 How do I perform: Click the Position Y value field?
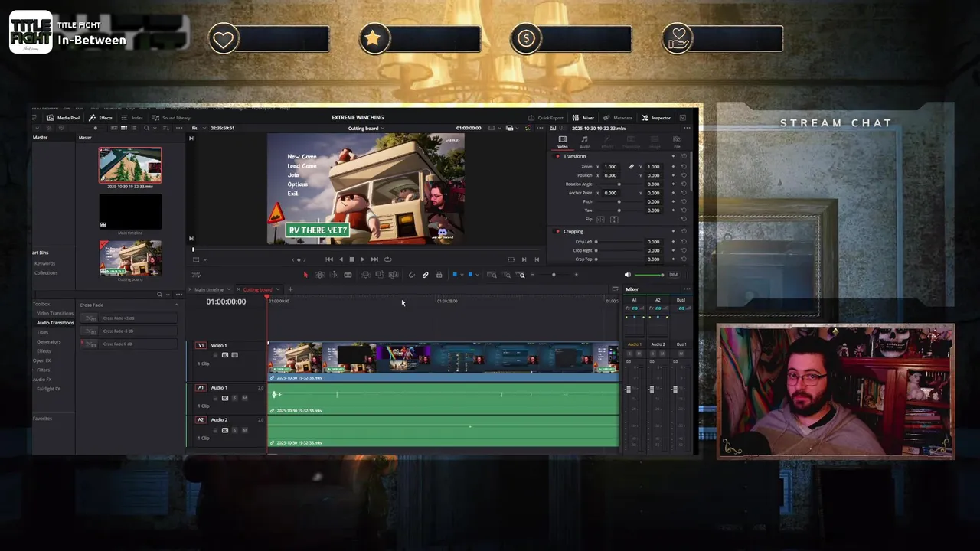coord(653,175)
